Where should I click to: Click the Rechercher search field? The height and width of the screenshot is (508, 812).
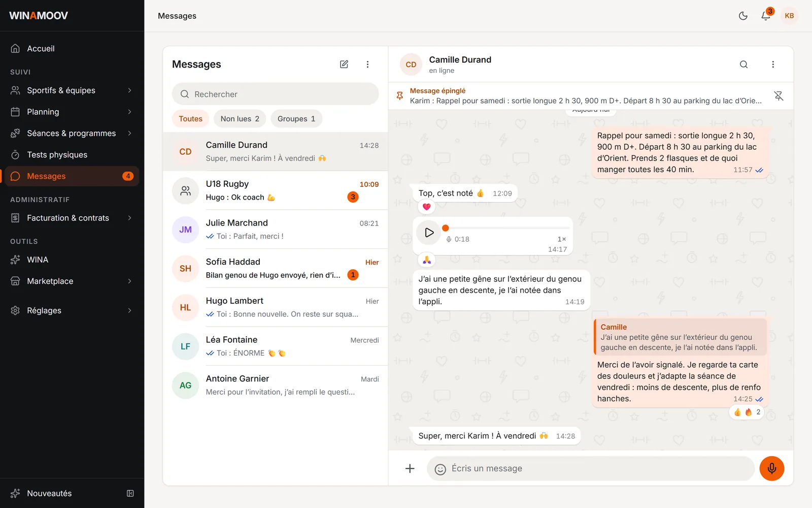(276, 94)
